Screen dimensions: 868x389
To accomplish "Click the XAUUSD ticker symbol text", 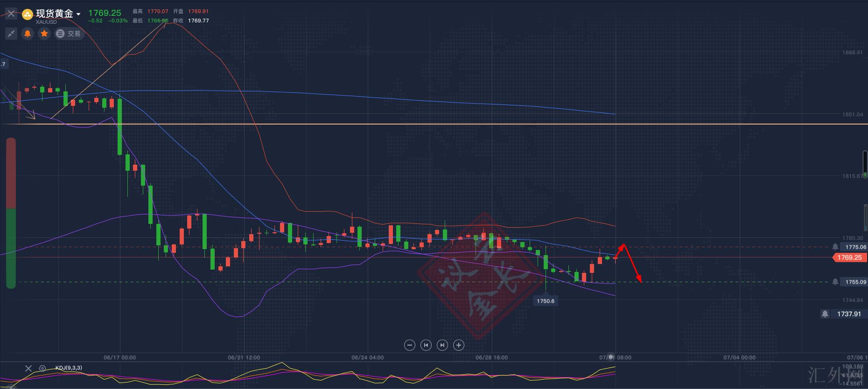I will point(46,22).
